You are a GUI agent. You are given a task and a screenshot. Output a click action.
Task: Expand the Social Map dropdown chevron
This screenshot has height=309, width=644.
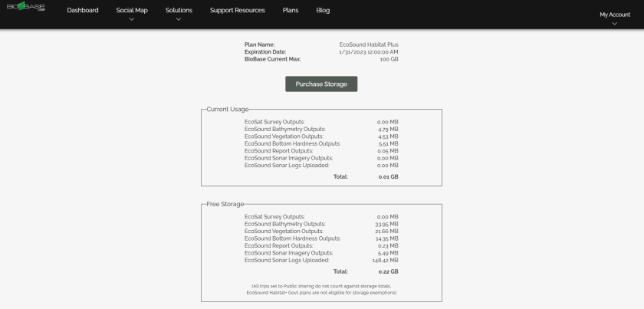point(131,19)
